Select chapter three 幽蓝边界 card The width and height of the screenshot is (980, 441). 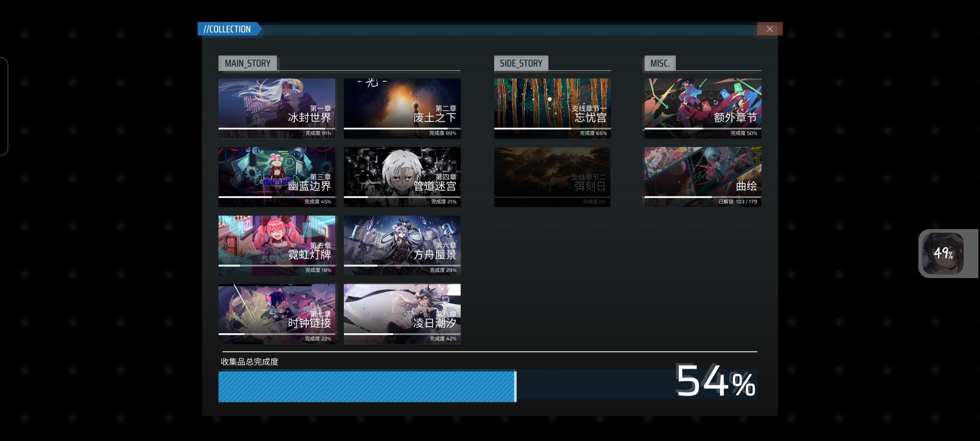pyautogui.click(x=276, y=177)
